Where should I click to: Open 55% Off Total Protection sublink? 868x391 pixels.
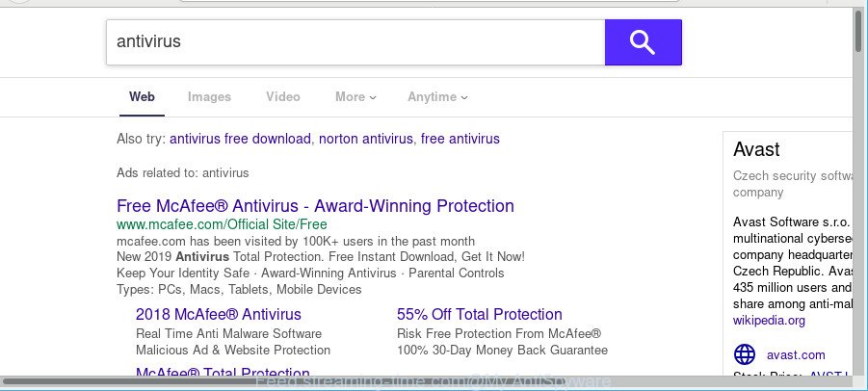click(x=480, y=314)
